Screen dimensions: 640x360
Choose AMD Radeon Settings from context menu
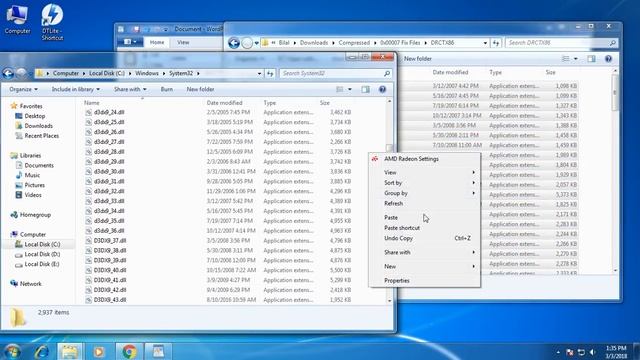[424, 159]
